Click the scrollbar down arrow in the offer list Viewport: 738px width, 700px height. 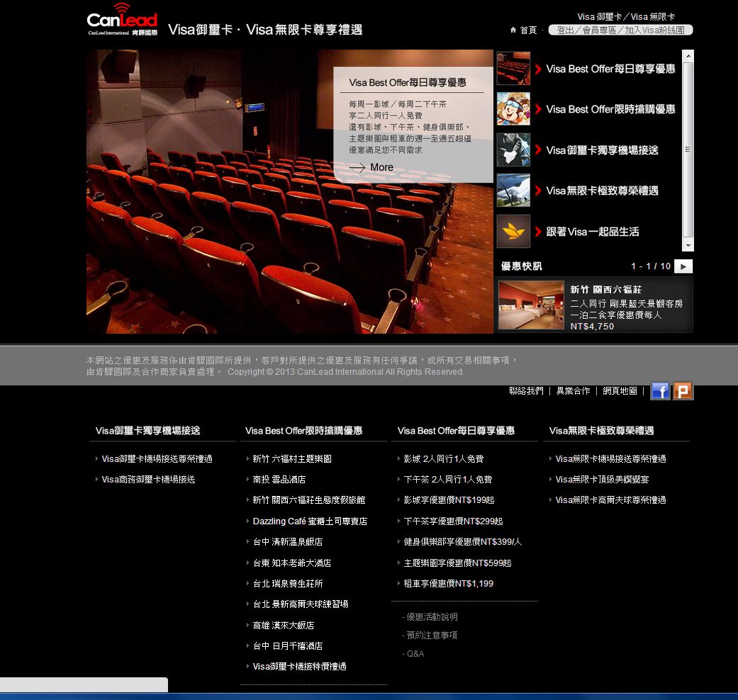(688, 246)
